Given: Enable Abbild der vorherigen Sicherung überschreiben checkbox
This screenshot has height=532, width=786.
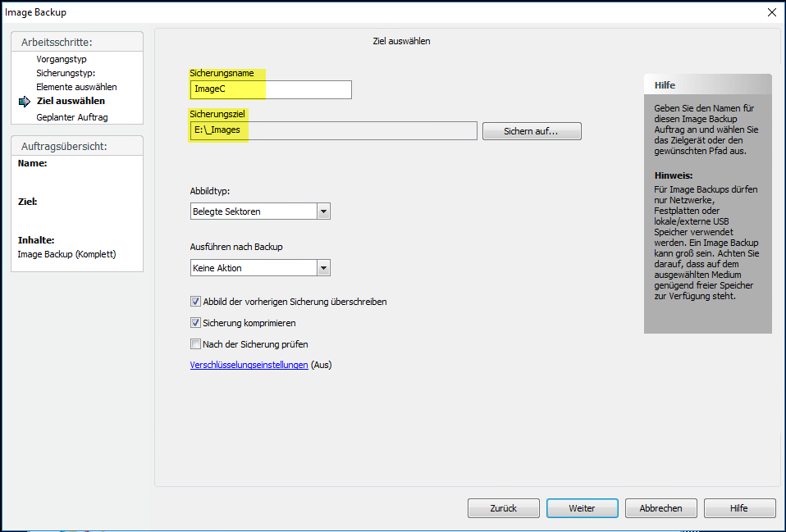Looking at the screenshot, I should (195, 302).
